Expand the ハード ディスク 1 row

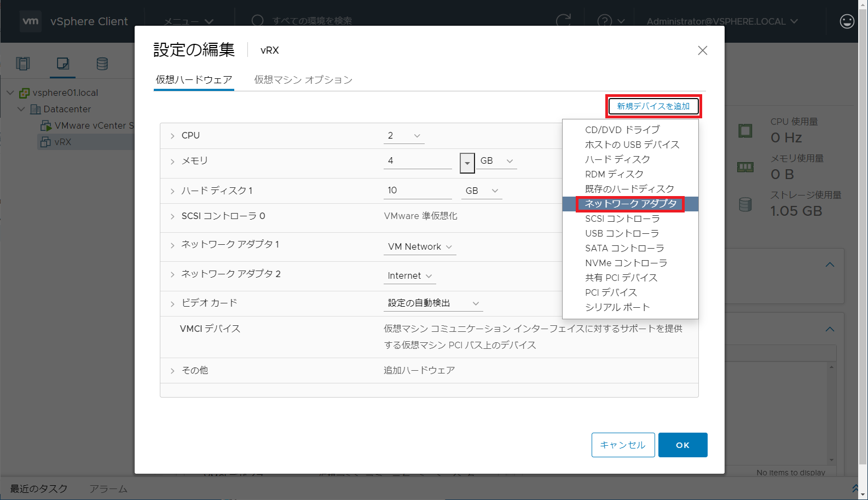[x=172, y=191]
